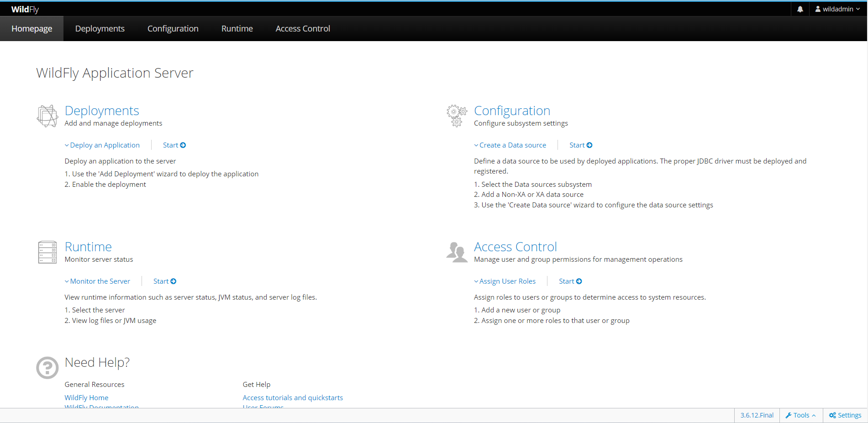Click the Configuration gears icon
The image size is (868, 423).
457,116
